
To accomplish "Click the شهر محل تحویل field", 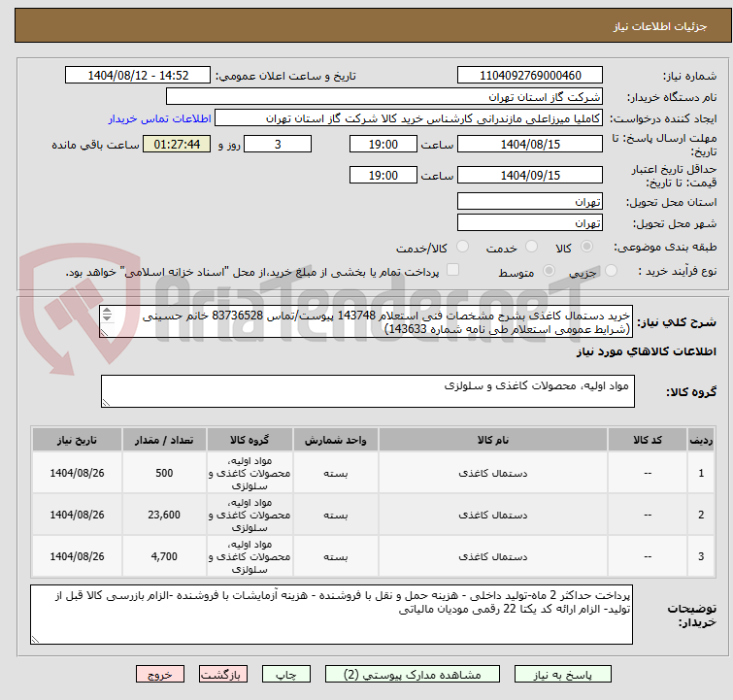I will coord(530,223).
